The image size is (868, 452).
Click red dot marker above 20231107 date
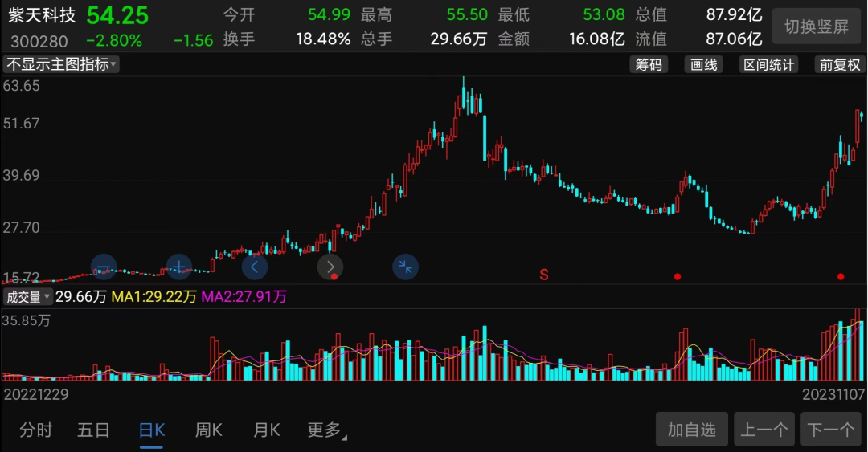pyautogui.click(x=841, y=277)
